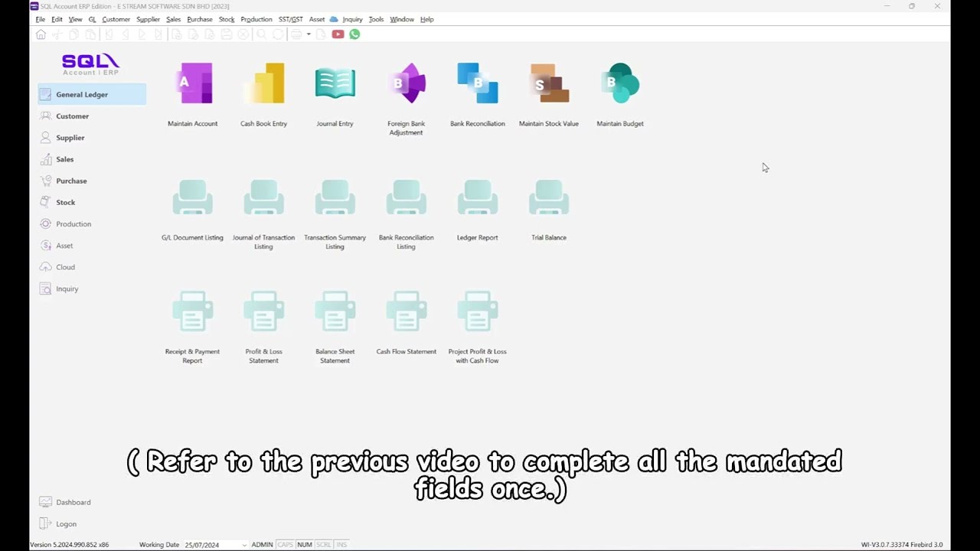Open Journal Entry
Screen dimensions: 980x551
tap(335, 83)
